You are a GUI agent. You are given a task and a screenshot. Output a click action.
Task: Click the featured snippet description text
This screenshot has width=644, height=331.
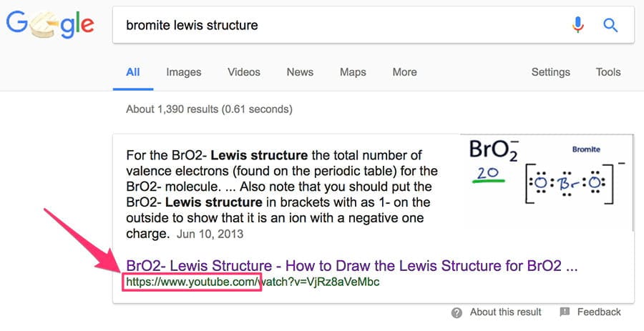(x=283, y=194)
